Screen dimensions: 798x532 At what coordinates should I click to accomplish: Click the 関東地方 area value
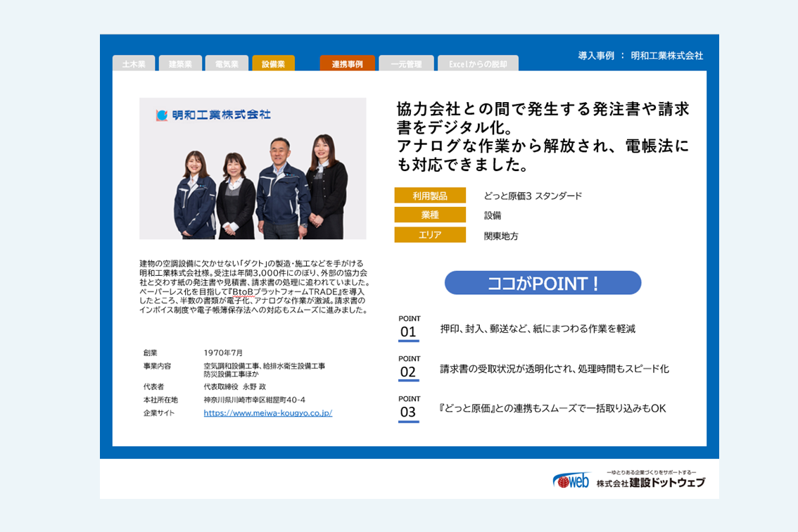(x=501, y=236)
